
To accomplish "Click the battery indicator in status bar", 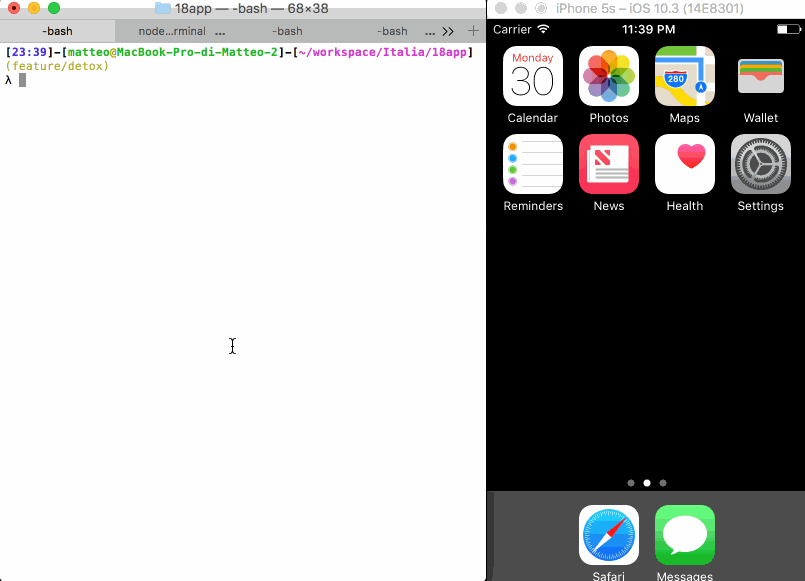I will 789,29.
